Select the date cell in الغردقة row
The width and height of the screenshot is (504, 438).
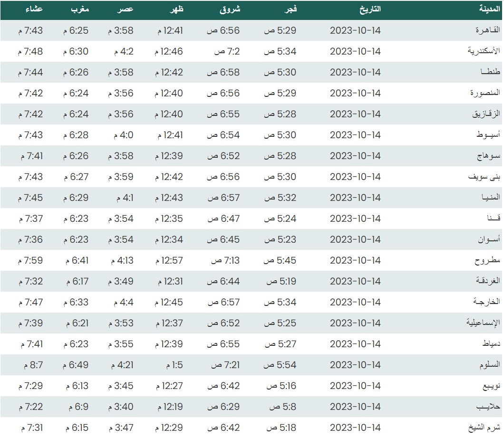coord(355,281)
